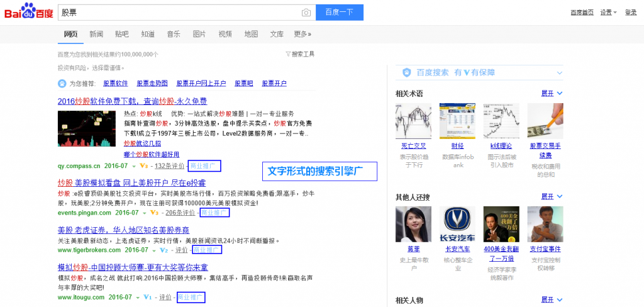Focus the search box containing 股票
Image resolution: width=644 pixels, height=307 pixels.
pyautogui.click(x=187, y=13)
